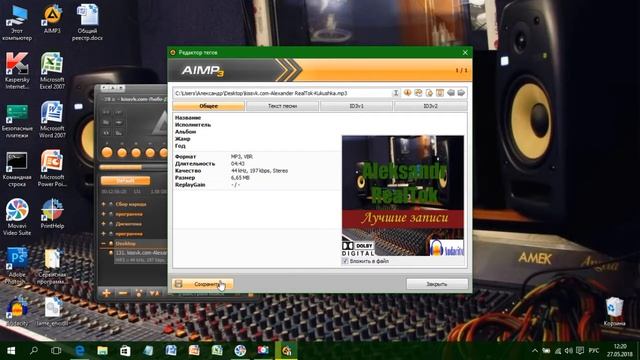Image resolution: width=640 pixels, height=360 pixels.
Task: Click Сохранить save button
Action: [x=202, y=284]
